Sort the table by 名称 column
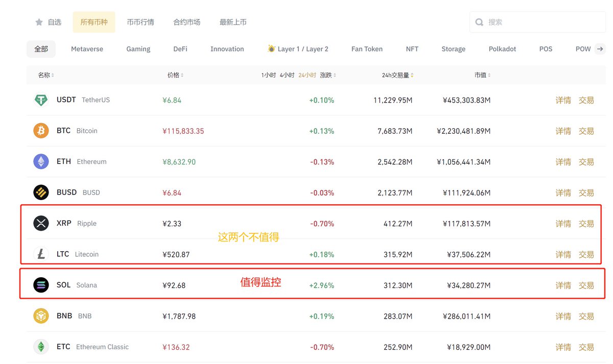This screenshot has height=364, width=613. (45, 75)
